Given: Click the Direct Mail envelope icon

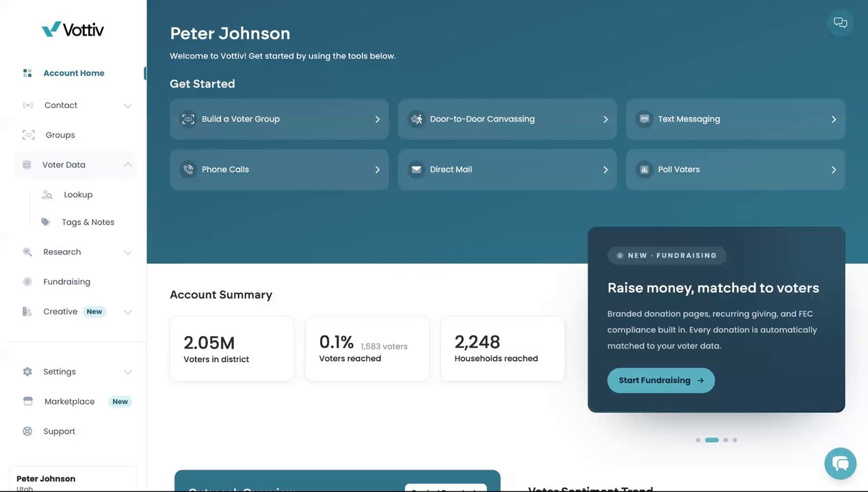Looking at the screenshot, I should point(416,169).
